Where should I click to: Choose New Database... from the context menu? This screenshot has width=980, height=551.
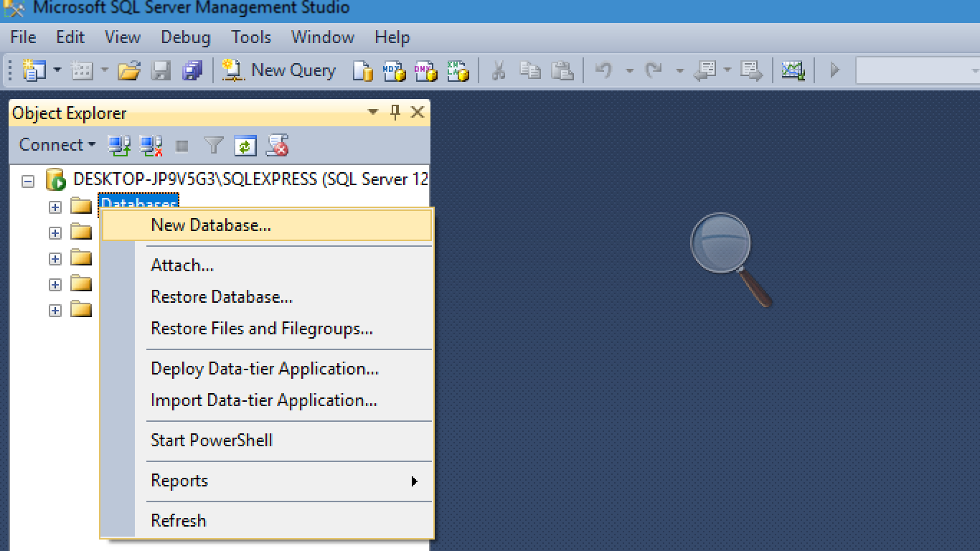[x=267, y=225]
